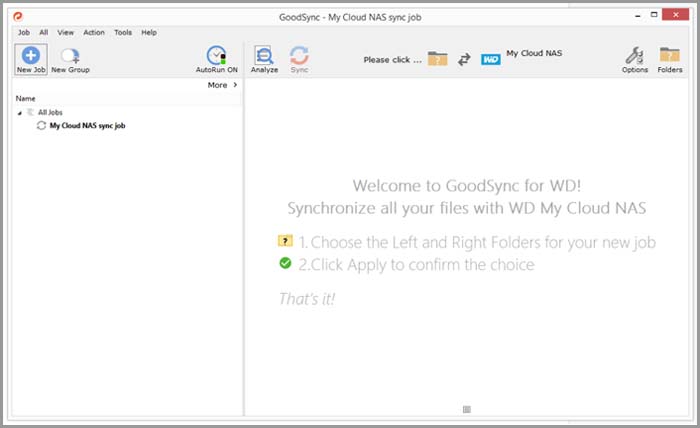This screenshot has width=700, height=428.
Task: Click the Name column header
Action: (x=26, y=99)
